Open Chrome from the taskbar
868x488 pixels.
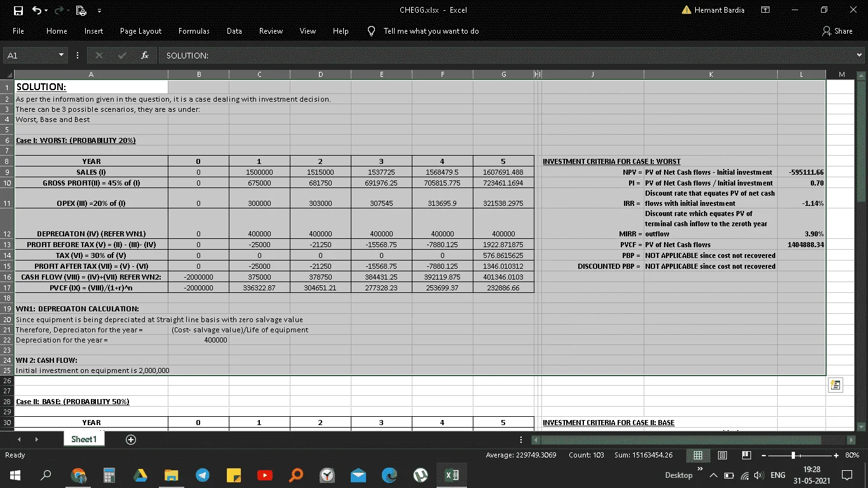[78, 475]
